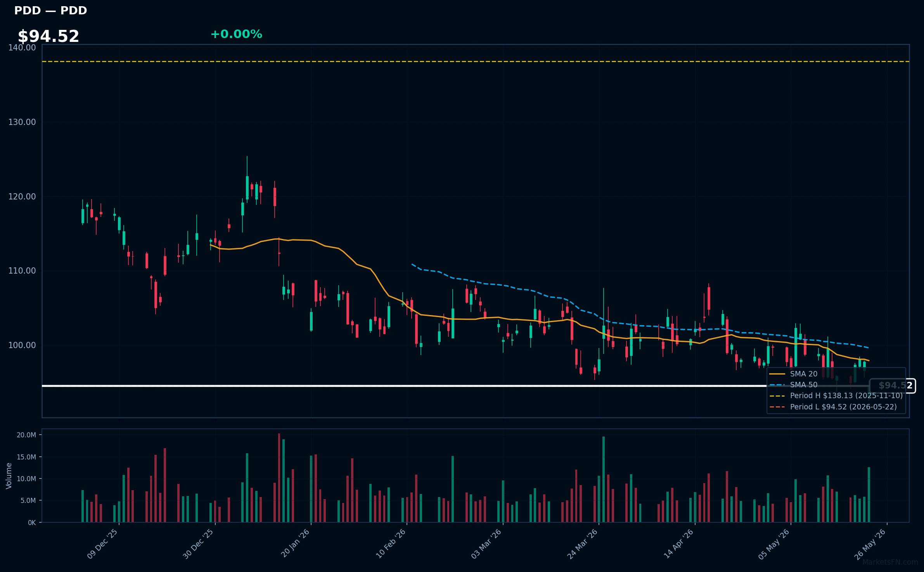Image resolution: width=924 pixels, height=572 pixels.
Task: Click the 110.00 price axis label
Action: pyautogui.click(x=22, y=270)
